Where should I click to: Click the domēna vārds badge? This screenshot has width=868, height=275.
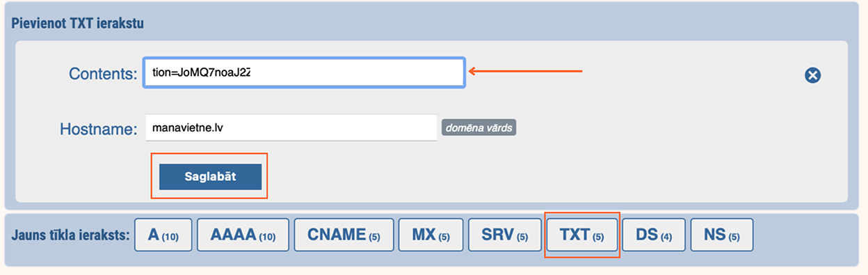tap(479, 128)
